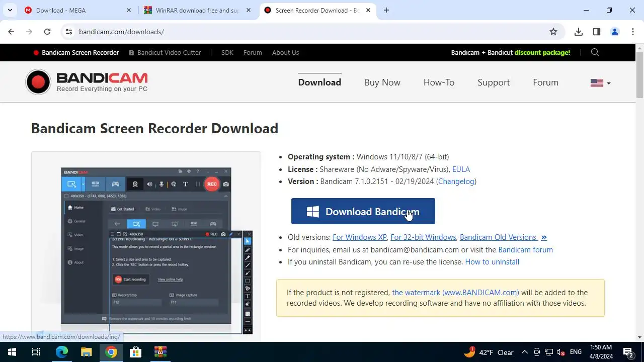The image size is (644, 362).
Task: Click the muted volume tray icon
Action: [561, 352]
